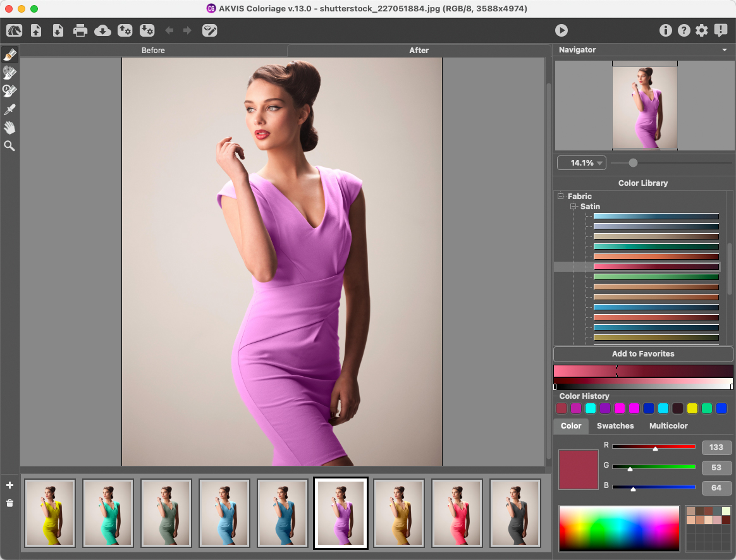The image size is (736, 560).
Task: Click the Add to Favorites button
Action: 643,354
